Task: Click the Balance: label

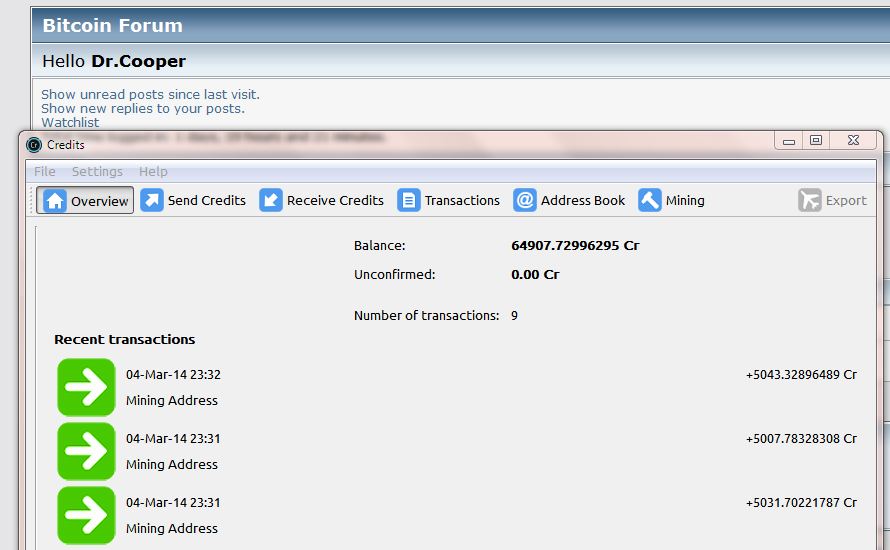Action: click(379, 245)
